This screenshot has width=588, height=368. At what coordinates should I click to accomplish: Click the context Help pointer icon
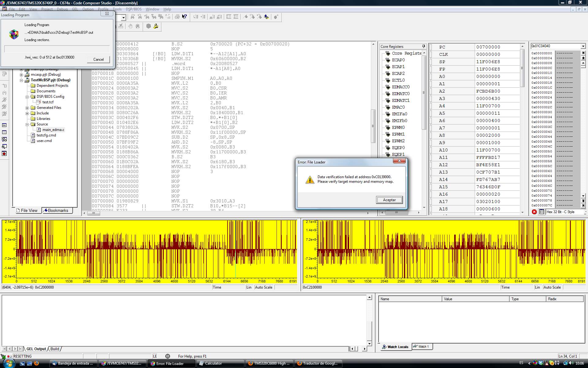pos(184,17)
